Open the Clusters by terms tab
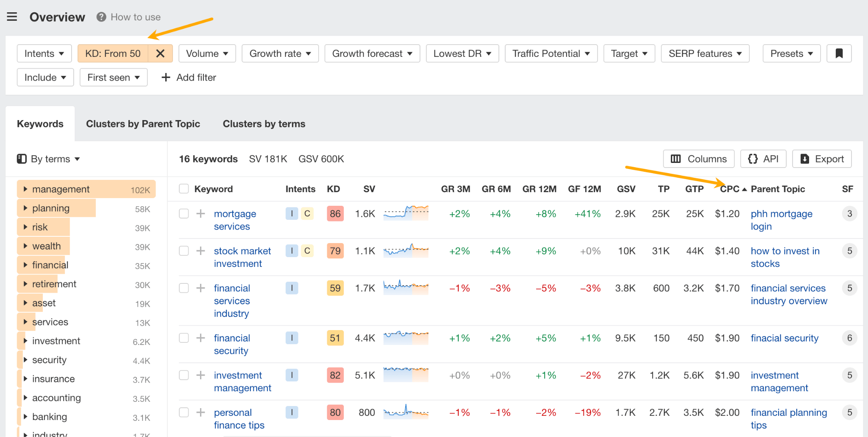This screenshot has height=437, width=868. (264, 123)
